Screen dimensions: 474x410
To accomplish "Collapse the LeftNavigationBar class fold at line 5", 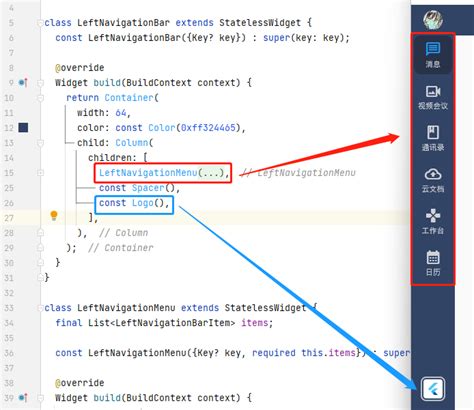I will coord(40,23).
